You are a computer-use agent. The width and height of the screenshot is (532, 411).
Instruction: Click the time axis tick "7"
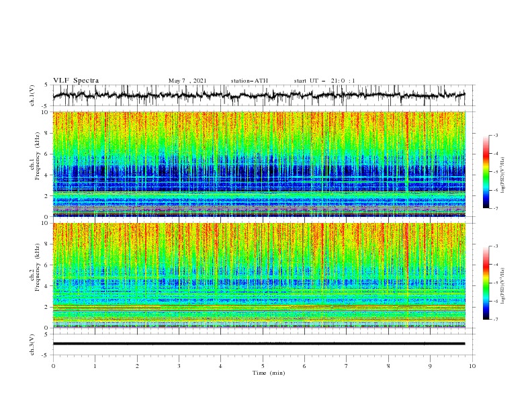(x=347, y=366)
